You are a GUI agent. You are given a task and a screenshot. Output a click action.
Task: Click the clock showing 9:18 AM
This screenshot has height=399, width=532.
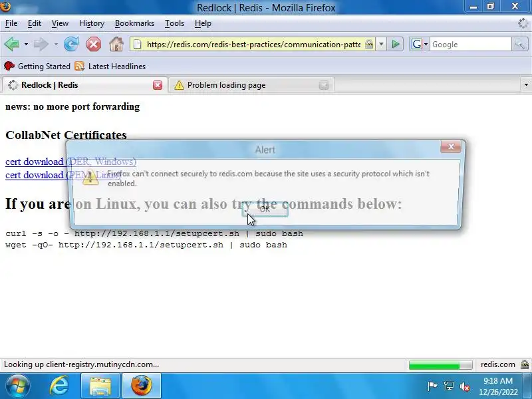click(497, 380)
